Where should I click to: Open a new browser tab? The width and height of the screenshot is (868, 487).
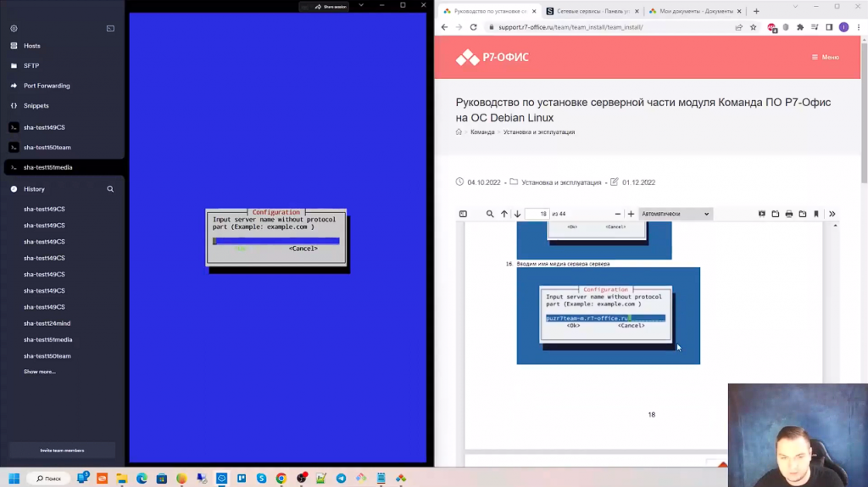756,11
